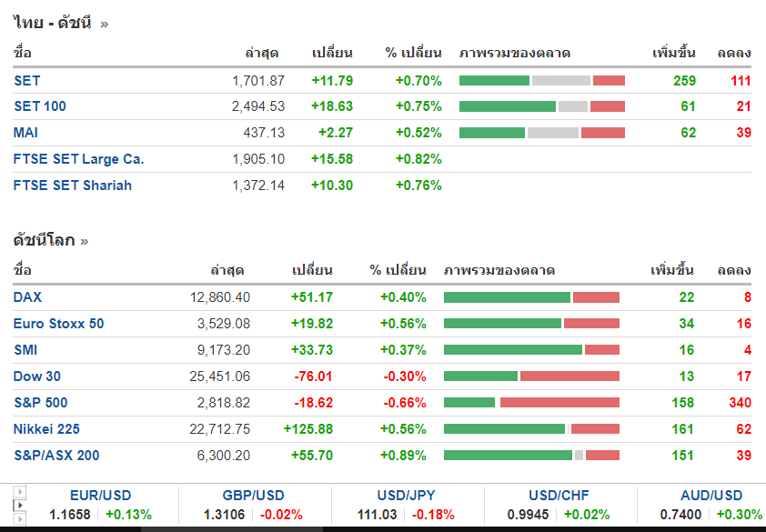The width and height of the screenshot is (766, 532).
Task: Open the Nikkei 225 index
Action: point(45,429)
